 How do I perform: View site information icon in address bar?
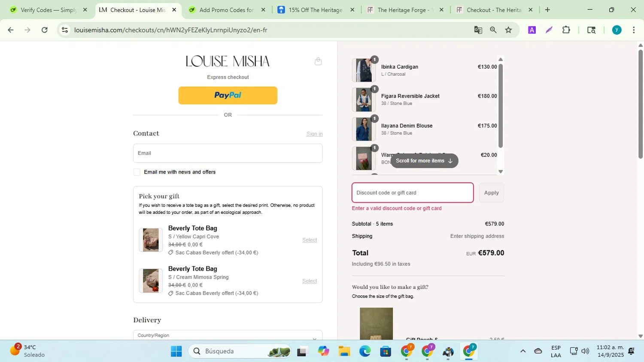tap(65, 30)
